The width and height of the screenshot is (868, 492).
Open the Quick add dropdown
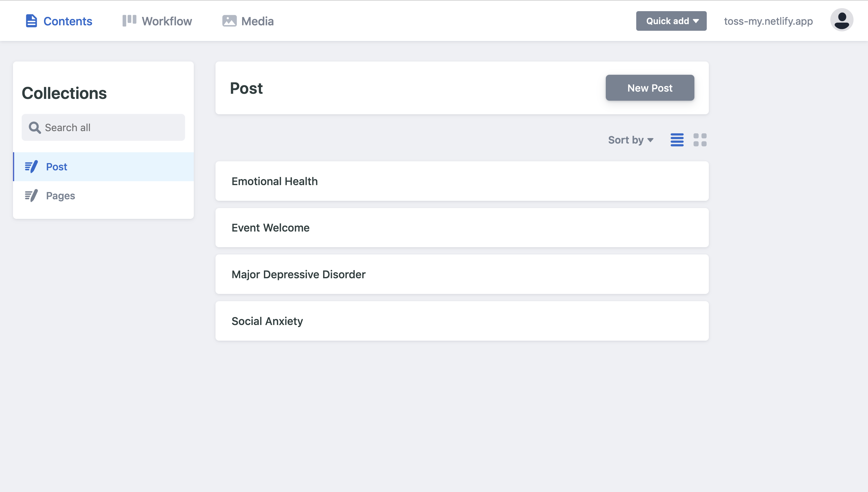(671, 20)
